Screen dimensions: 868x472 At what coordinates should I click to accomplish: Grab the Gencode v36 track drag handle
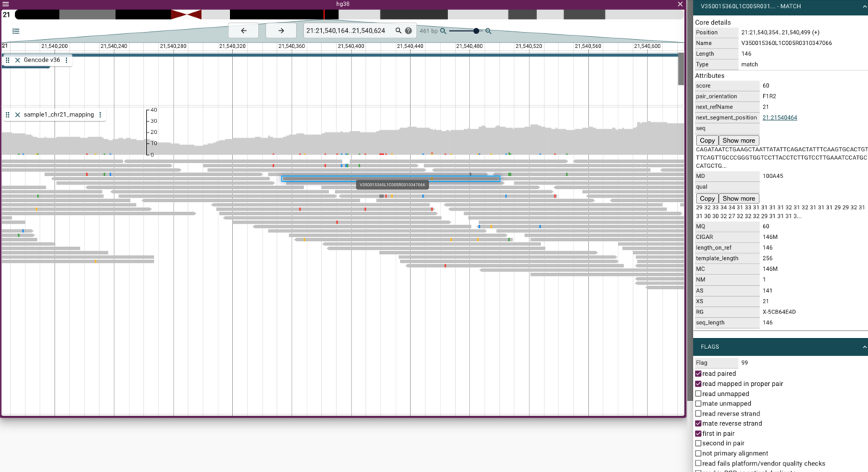(8, 60)
